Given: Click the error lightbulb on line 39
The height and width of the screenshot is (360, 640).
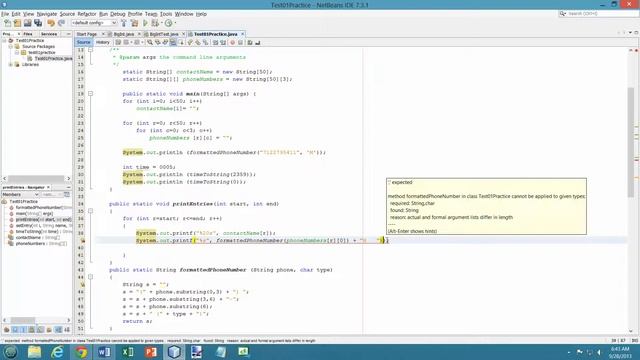Looking at the screenshot, I should point(82,241).
